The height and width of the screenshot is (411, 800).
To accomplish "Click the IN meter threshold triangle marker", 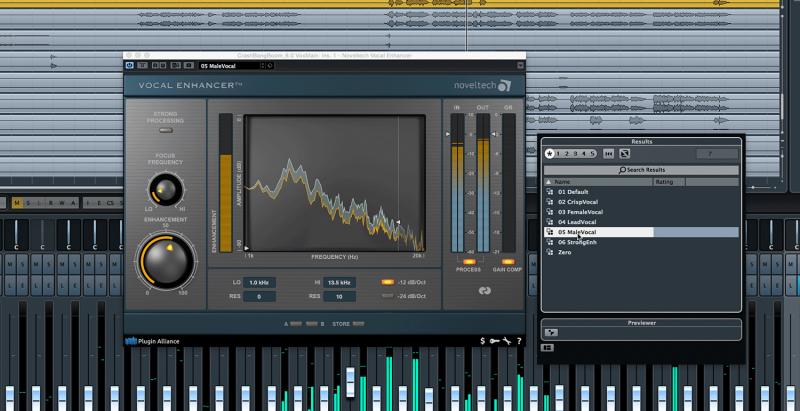I will 448,134.
